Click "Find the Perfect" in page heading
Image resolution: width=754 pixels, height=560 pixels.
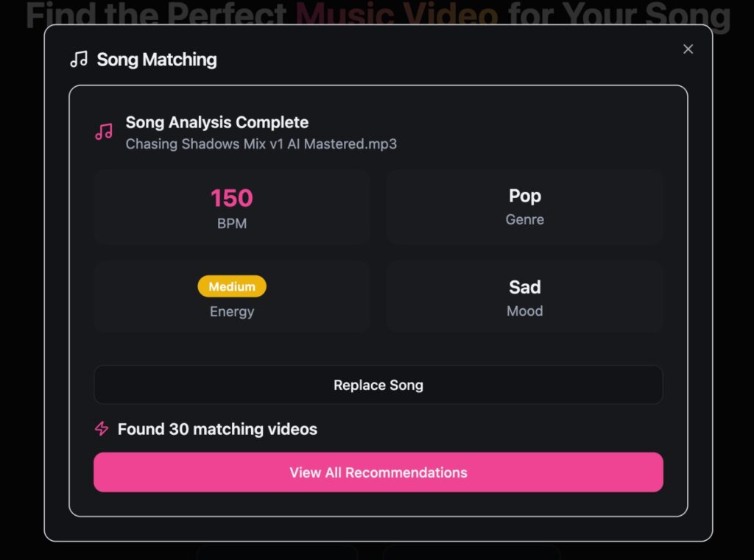(156, 16)
